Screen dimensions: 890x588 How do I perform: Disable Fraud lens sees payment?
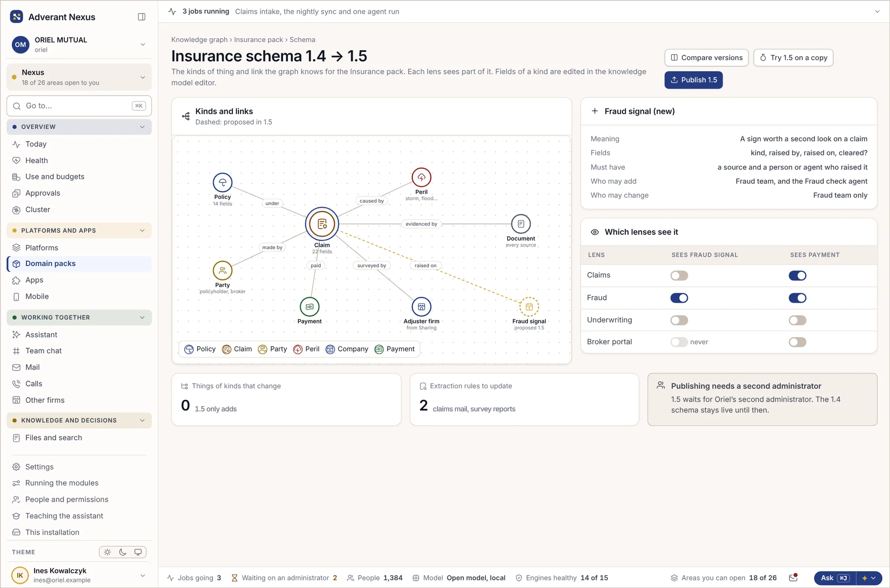click(x=797, y=298)
